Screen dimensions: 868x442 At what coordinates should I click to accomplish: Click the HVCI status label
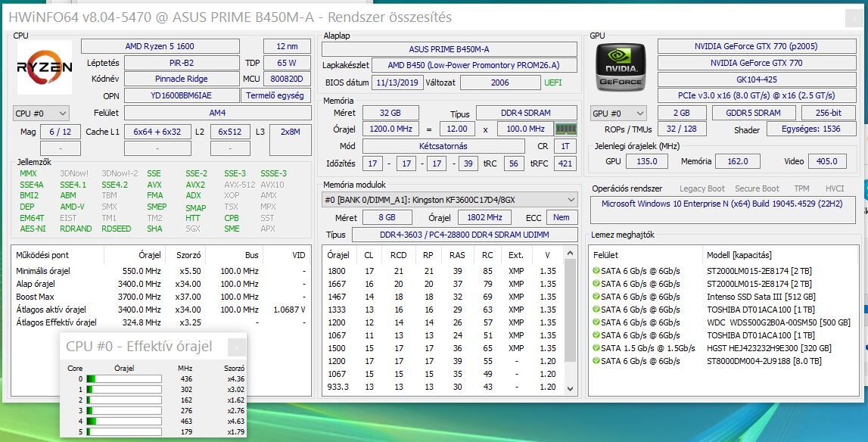(x=835, y=189)
